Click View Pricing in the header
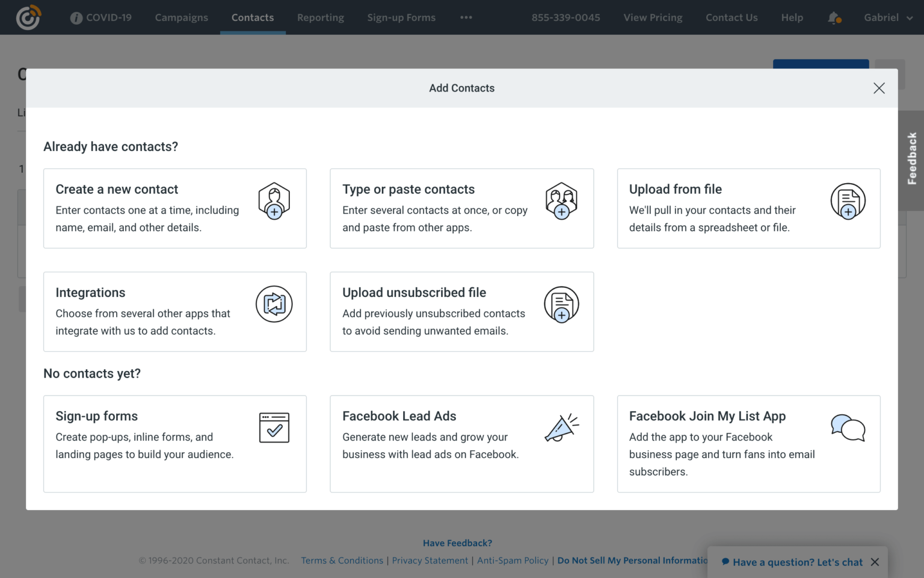This screenshot has width=924, height=578. (x=653, y=17)
